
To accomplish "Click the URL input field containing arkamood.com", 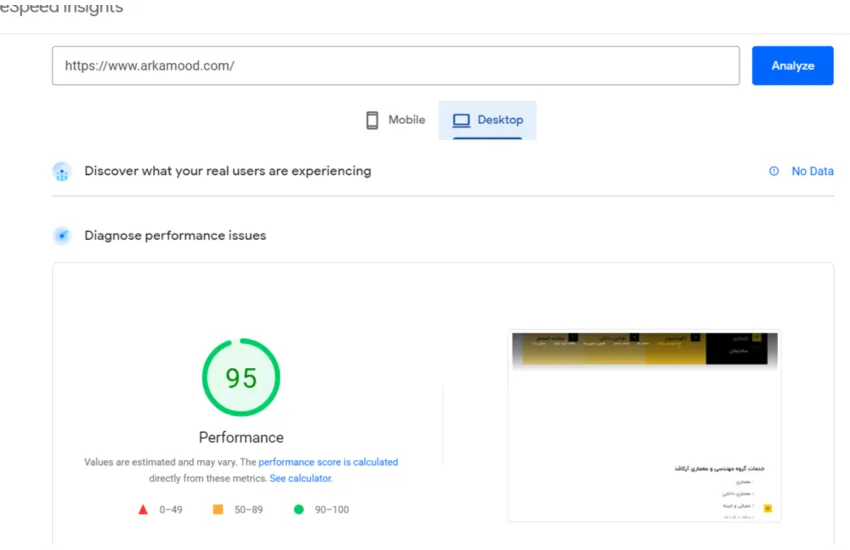I will point(395,66).
